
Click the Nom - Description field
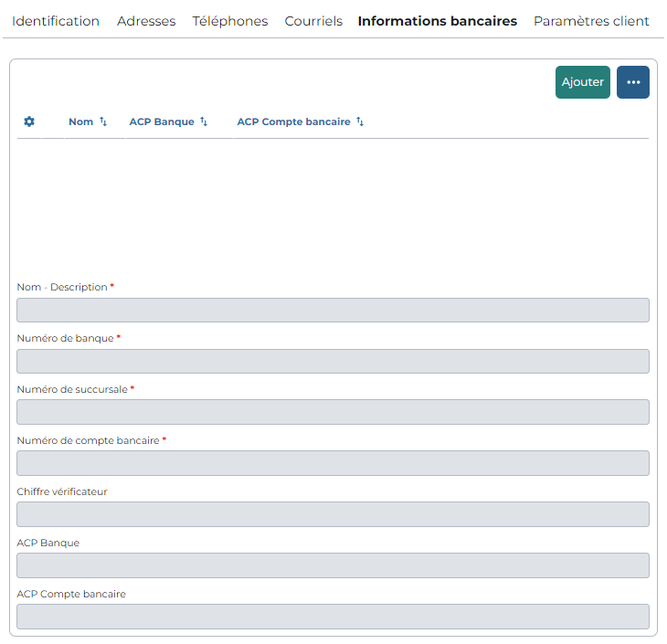pyautogui.click(x=333, y=310)
